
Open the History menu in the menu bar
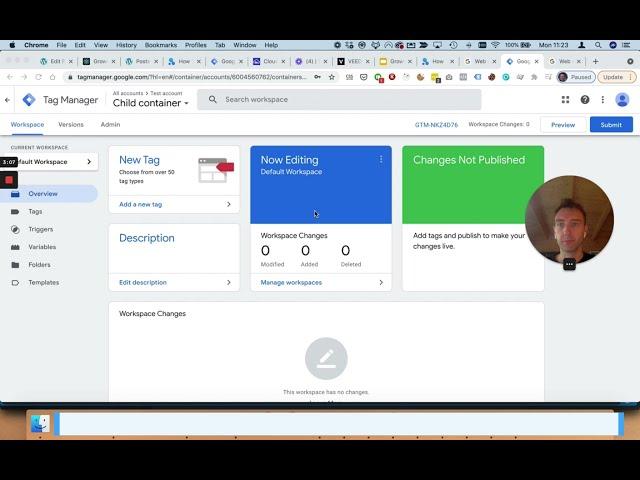pyautogui.click(x=126, y=45)
